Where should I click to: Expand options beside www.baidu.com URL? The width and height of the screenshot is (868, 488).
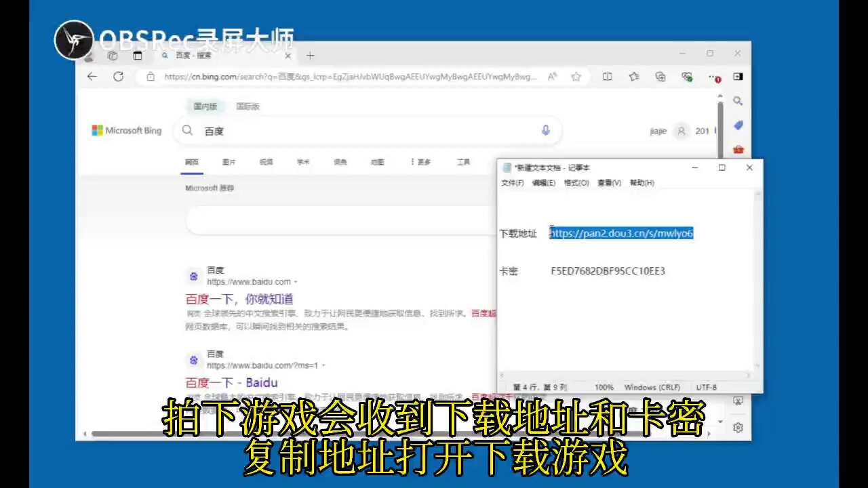click(x=295, y=282)
